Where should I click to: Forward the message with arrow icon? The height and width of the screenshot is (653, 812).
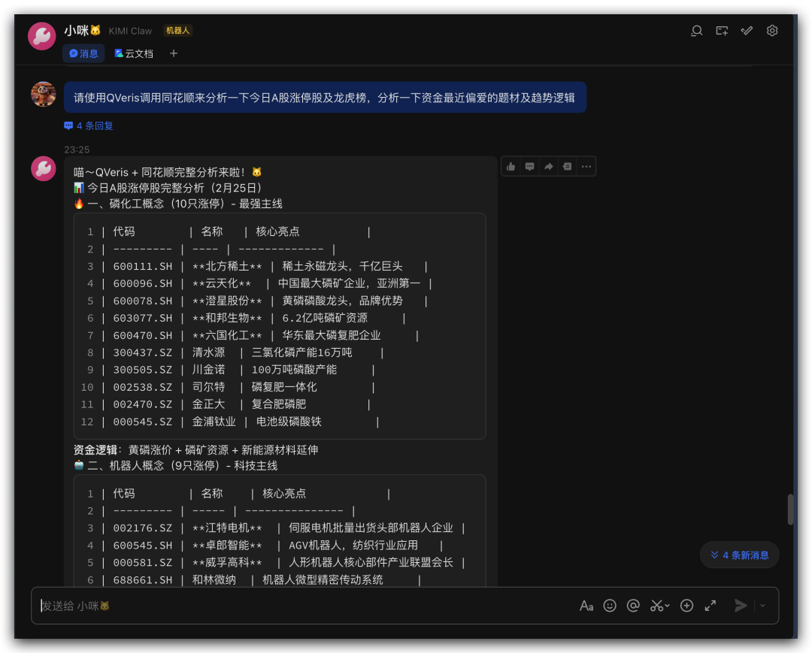tap(549, 166)
